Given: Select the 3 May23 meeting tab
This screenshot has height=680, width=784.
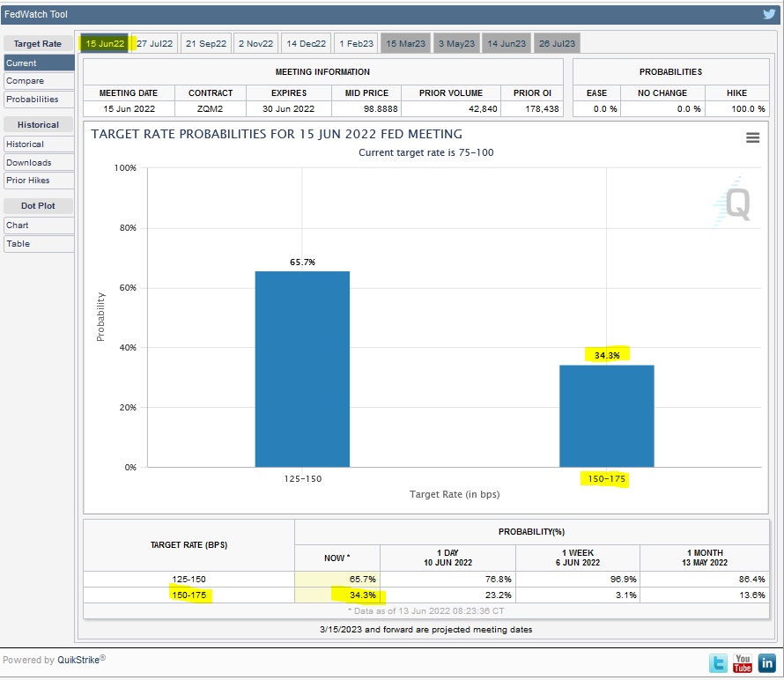Looking at the screenshot, I should (x=456, y=43).
